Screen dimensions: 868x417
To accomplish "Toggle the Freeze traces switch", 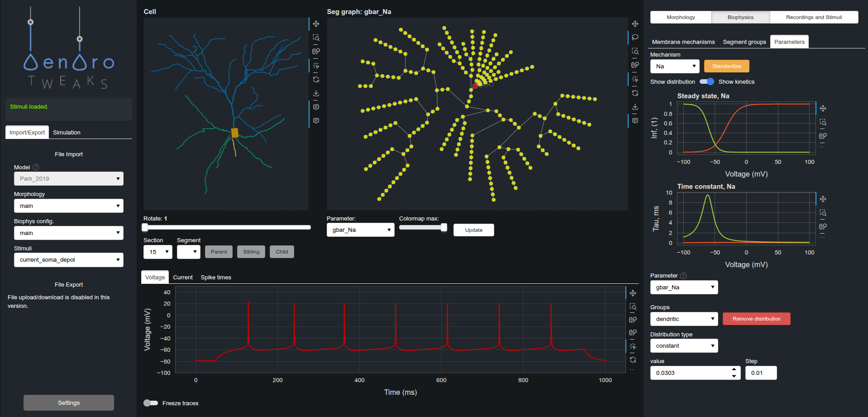I will [x=151, y=403].
